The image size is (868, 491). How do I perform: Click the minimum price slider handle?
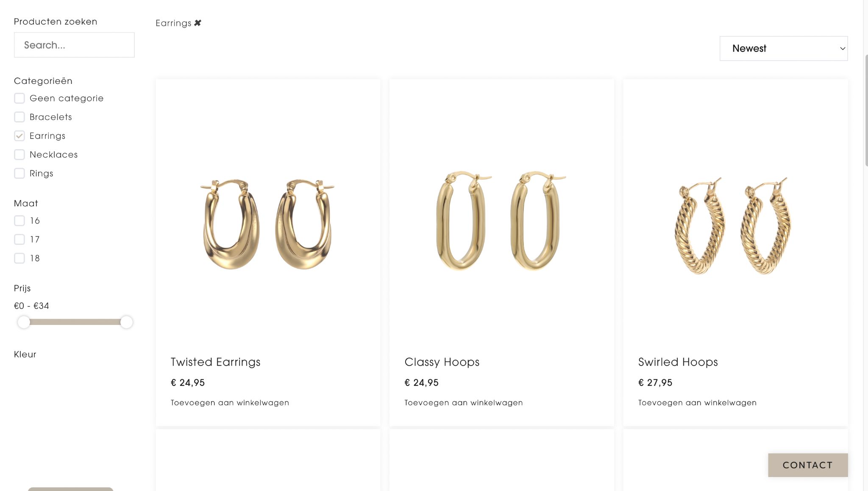[x=24, y=322]
